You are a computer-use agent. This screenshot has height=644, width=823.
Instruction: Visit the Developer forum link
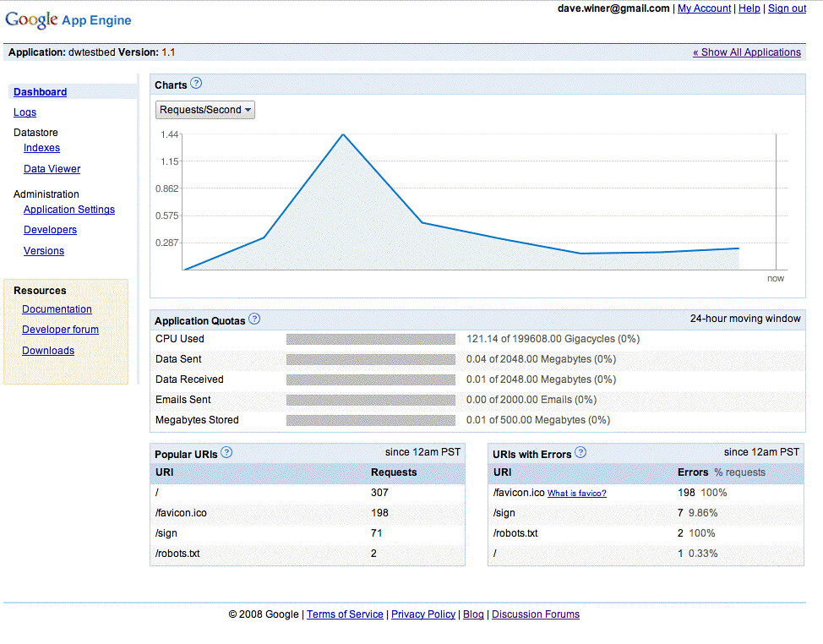point(60,330)
